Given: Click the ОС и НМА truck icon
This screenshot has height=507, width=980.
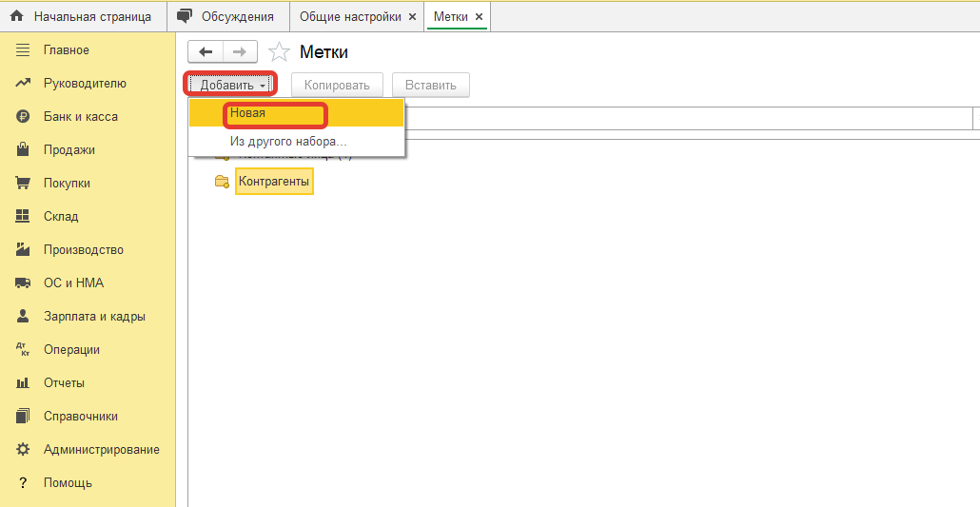Looking at the screenshot, I should coord(24,283).
